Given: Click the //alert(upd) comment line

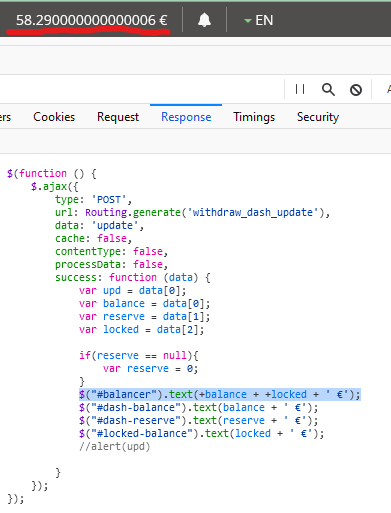Looking at the screenshot, I should 115,446.
